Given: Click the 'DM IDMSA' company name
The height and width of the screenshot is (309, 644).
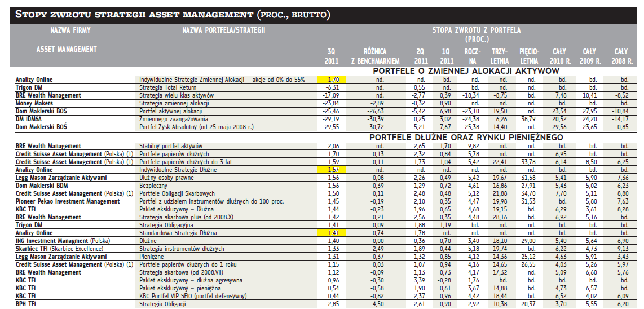Looking at the screenshot, I should click(x=29, y=119).
